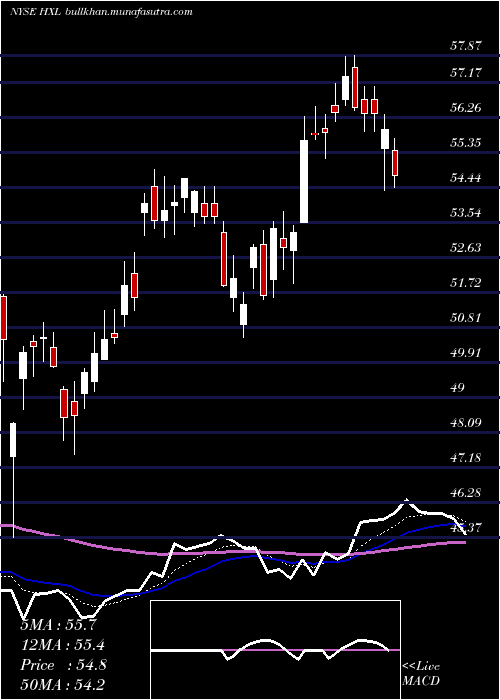Click the last red candle on the right
Screen dimensions: 500x700
pos(395,163)
